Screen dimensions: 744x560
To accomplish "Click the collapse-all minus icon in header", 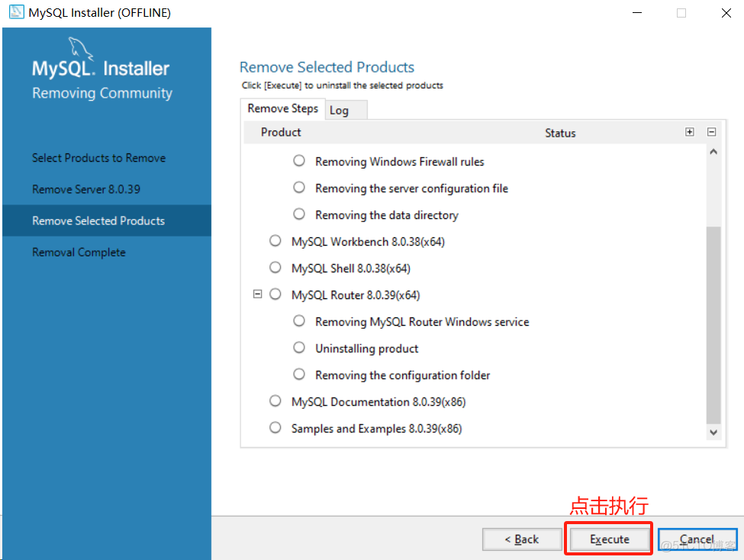I will tap(711, 131).
